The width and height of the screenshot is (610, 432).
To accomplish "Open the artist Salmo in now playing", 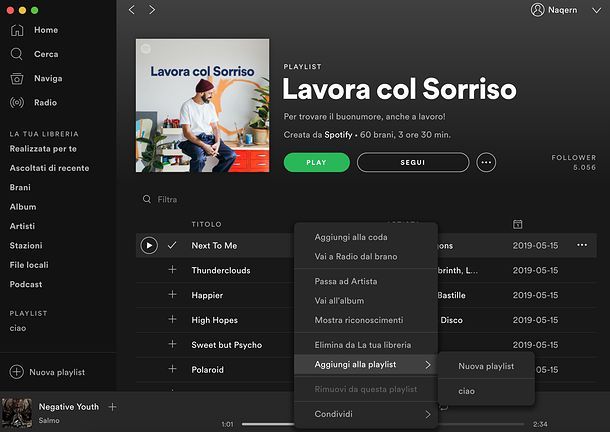I will 49,421.
